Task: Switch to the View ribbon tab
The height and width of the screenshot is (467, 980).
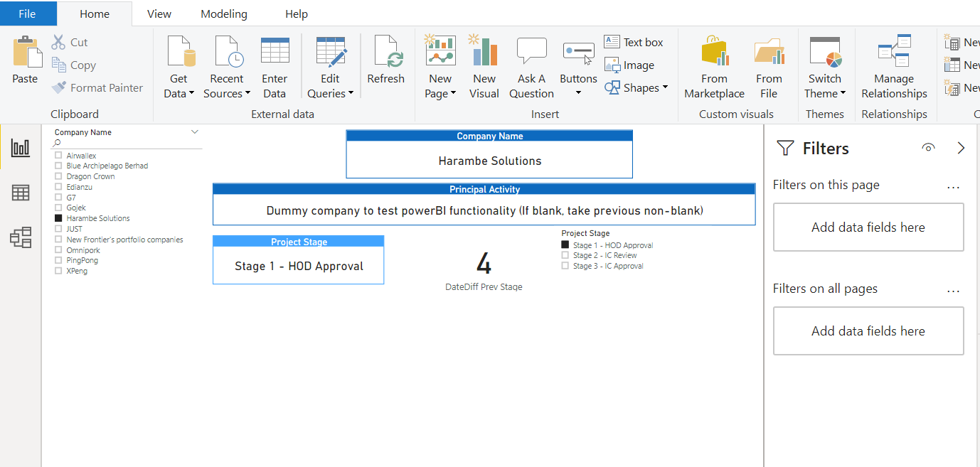Action: (x=159, y=14)
